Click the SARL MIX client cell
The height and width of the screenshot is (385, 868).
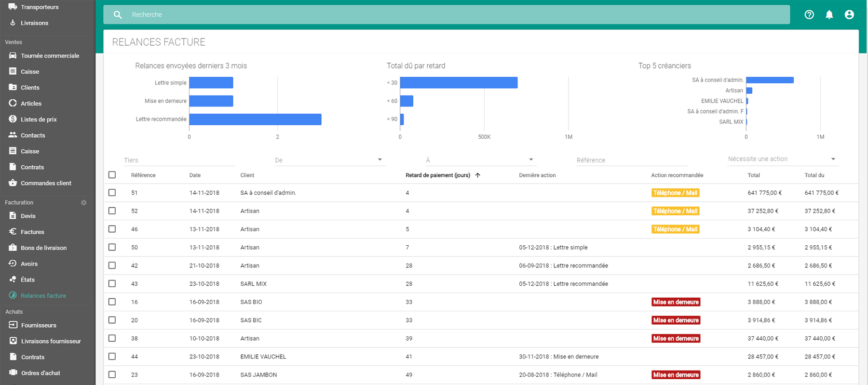tap(253, 284)
